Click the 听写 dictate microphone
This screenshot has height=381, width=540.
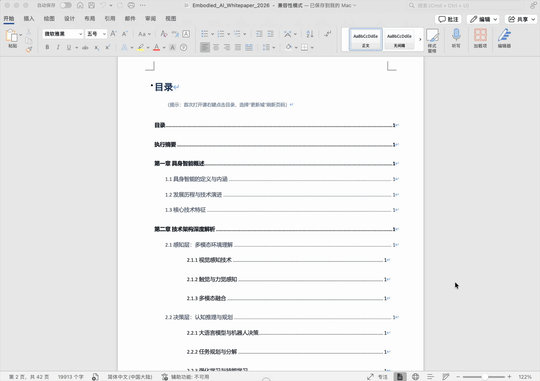(456, 38)
